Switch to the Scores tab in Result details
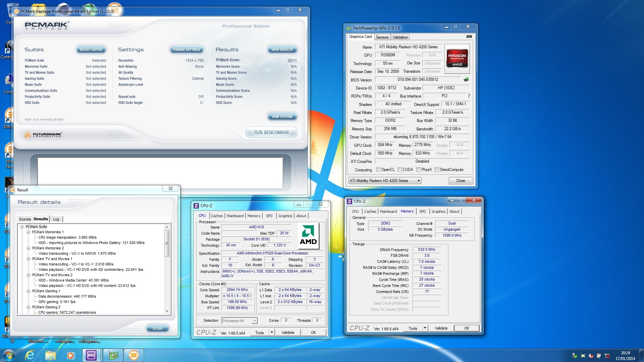The image size is (644, 362). coord(25,219)
